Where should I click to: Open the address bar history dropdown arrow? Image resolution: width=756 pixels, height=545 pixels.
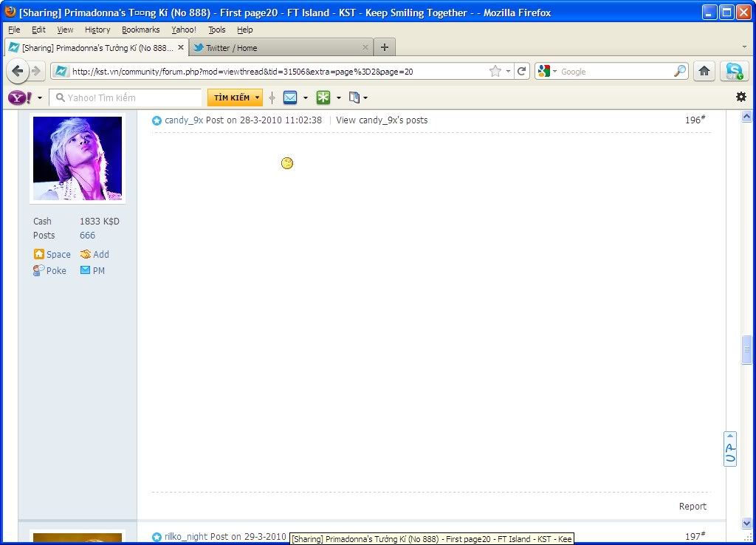pos(508,72)
